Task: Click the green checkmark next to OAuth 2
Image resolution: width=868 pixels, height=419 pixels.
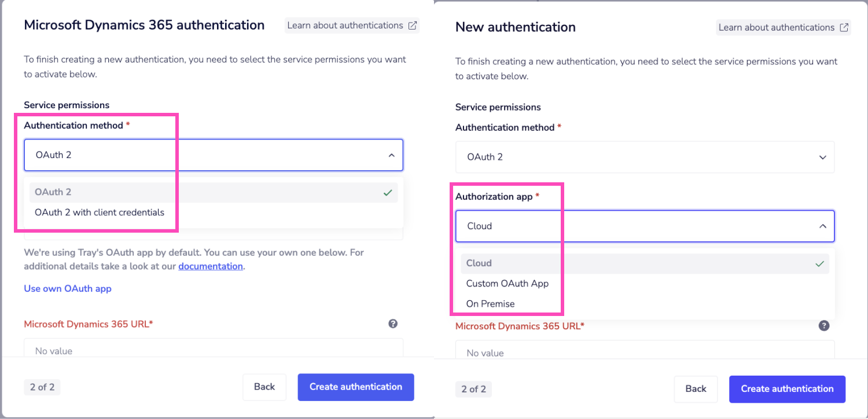Action: coord(388,192)
